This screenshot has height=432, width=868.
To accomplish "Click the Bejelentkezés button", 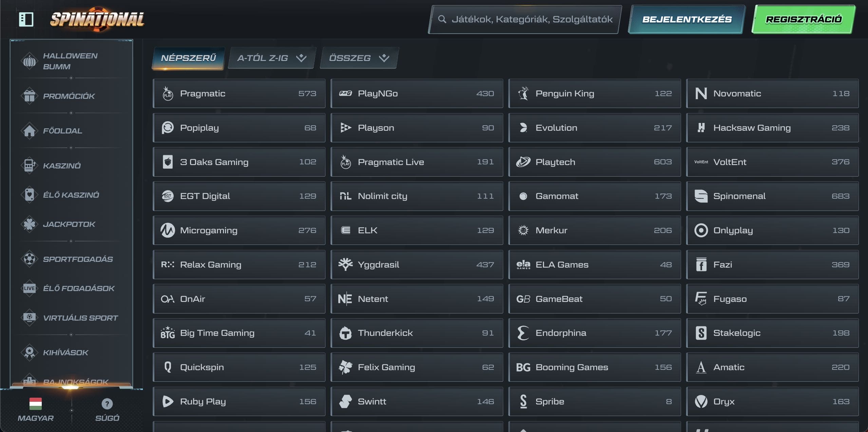I will click(686, 19).
